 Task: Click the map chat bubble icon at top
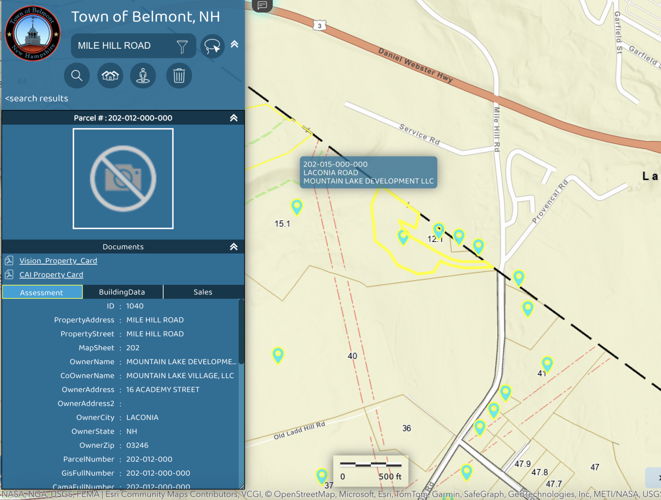(x=262, y=5)
